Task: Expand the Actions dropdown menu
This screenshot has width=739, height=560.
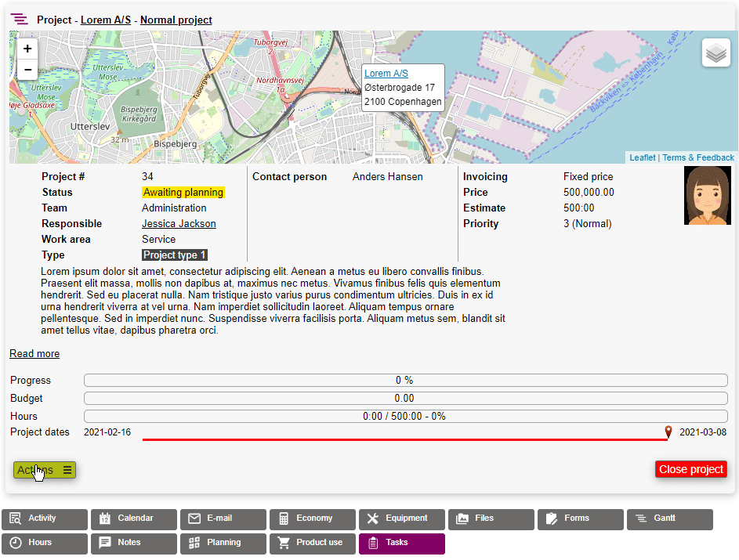Action: tap(45, 470)
